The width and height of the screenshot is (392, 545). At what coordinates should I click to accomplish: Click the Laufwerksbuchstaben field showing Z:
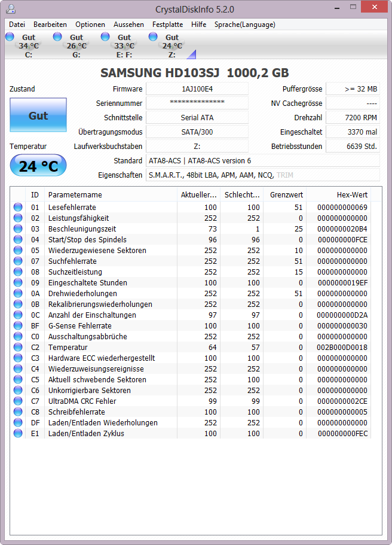(x=197, y=147)
